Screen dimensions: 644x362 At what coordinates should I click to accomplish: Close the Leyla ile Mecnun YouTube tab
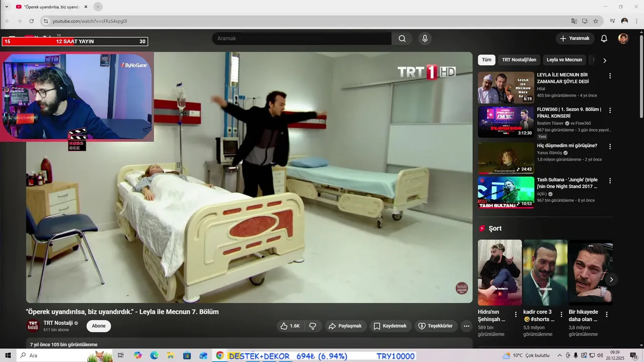pos(86,7)
